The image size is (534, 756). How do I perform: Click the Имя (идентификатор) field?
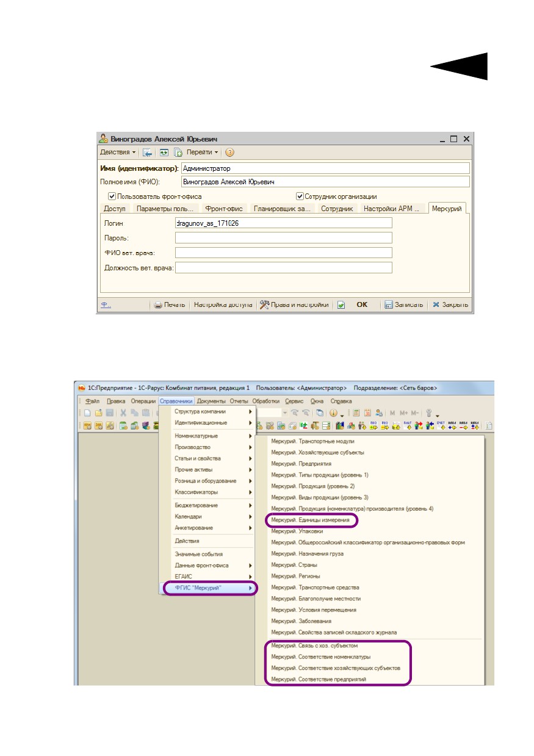tap(325, 168)
